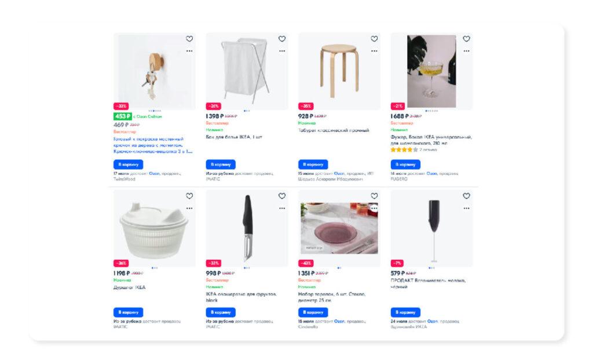Open three-dot menu on laundry box
593x364 pixels.
(x=282, y=51)
